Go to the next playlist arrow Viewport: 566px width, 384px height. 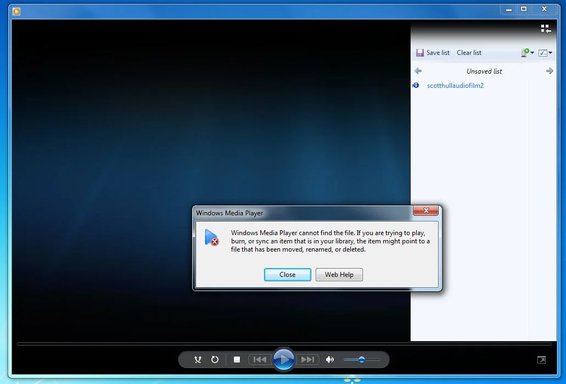549,71
